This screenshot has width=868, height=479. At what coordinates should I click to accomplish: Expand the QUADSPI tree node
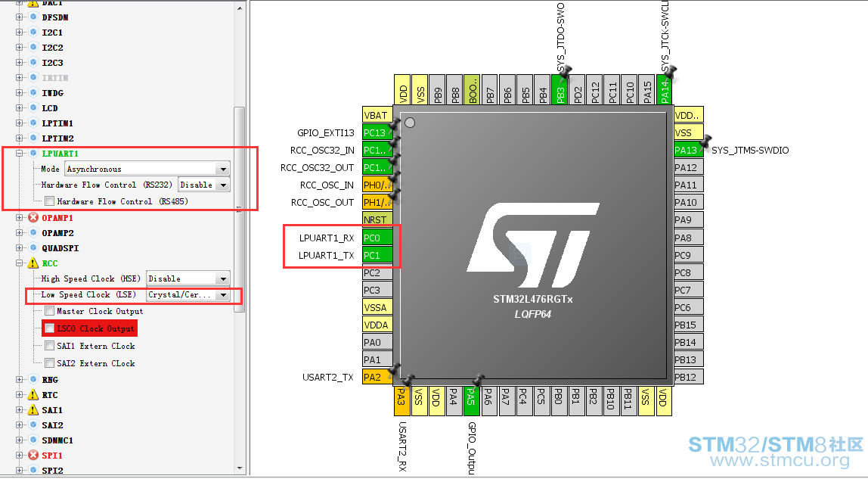20,248
